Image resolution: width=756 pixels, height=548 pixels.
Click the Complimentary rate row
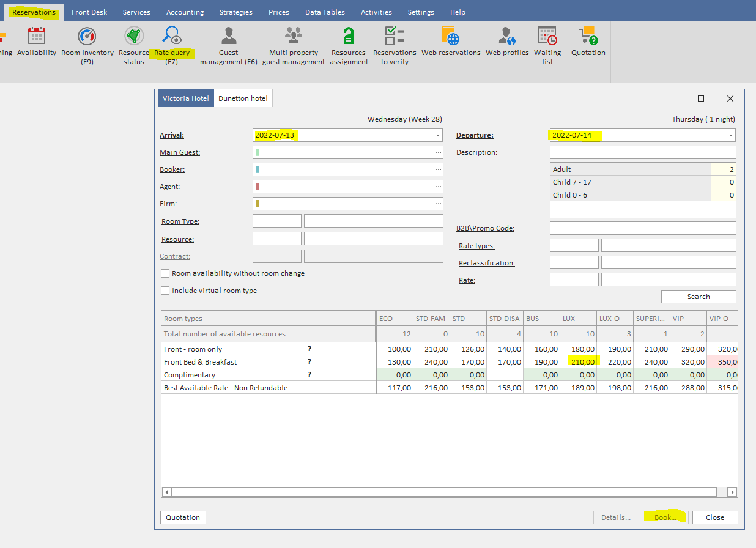tap(450, 375)
